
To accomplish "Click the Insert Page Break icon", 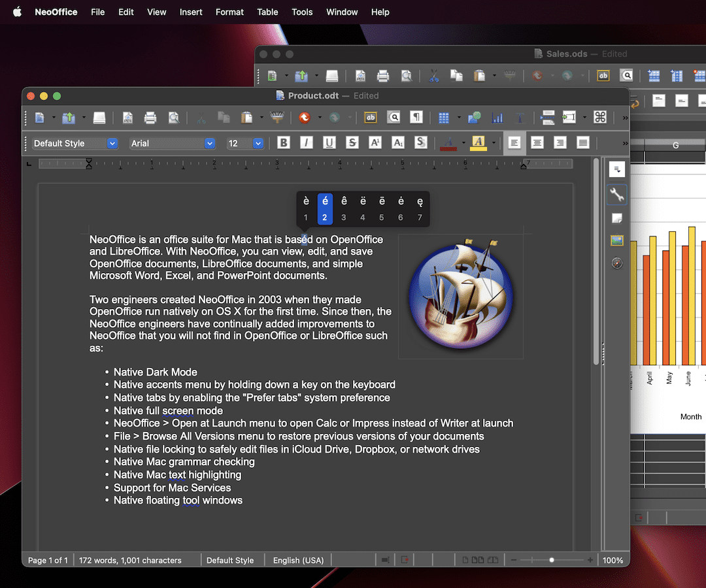I will [548, 118].
